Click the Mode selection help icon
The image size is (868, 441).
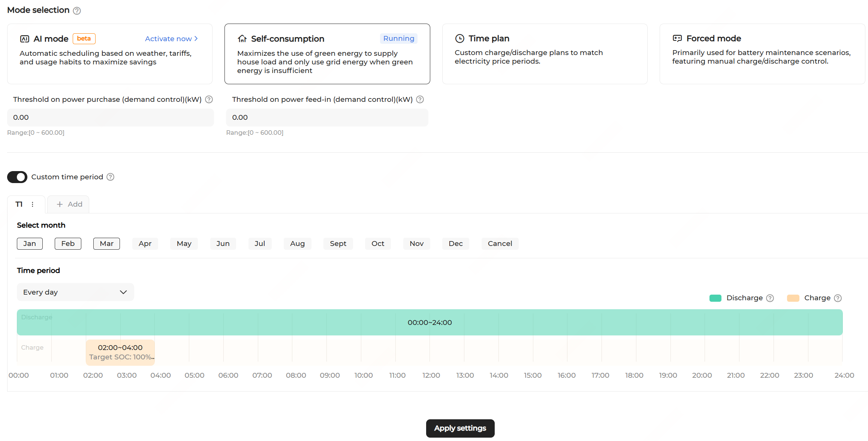pos(77,10)
